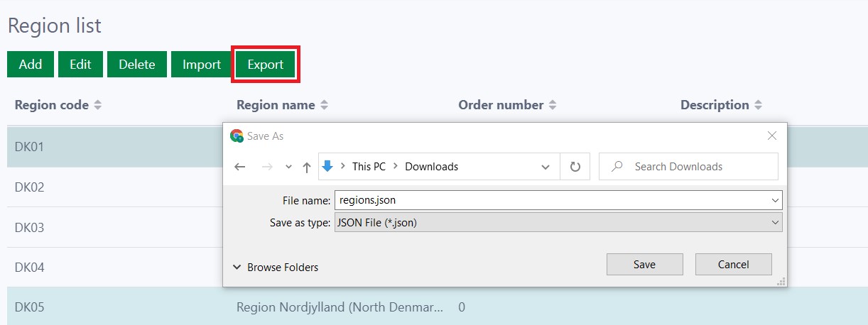Sort by Region code column arrows
The width and height of the screenshot is (868, 325).
(98, 105)
